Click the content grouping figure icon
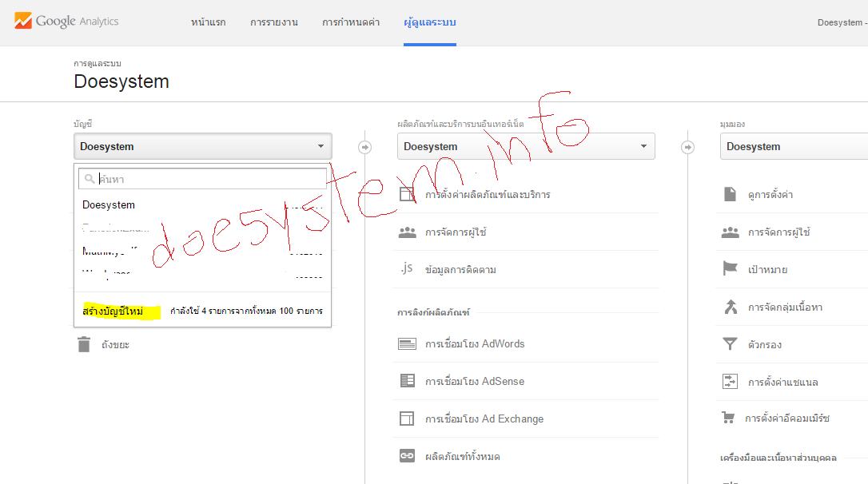Viewport: 868px width, 484px height. pos(731,307)
